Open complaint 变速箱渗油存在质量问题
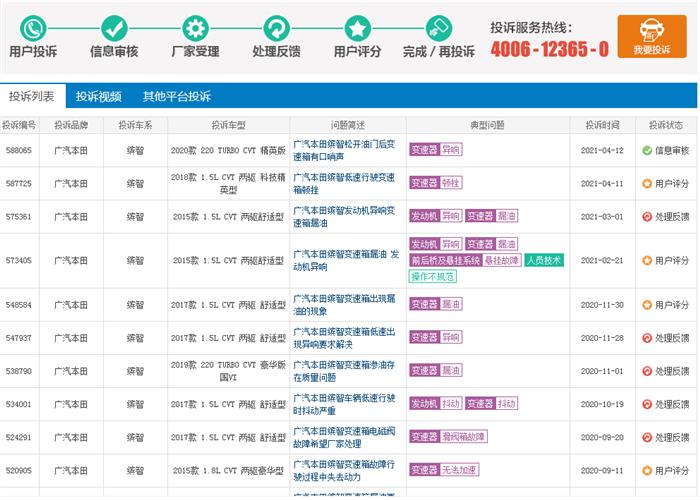 (x=344, y=371)
